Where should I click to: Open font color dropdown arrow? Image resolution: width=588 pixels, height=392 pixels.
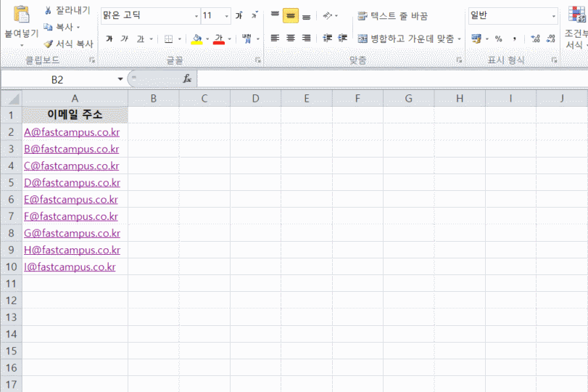pos(230,38)
